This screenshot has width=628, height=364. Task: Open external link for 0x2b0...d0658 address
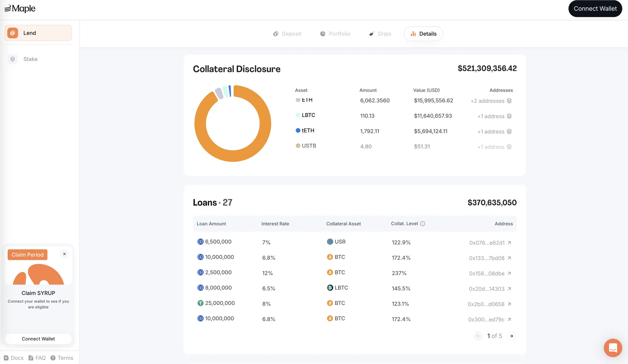(509, 304)
